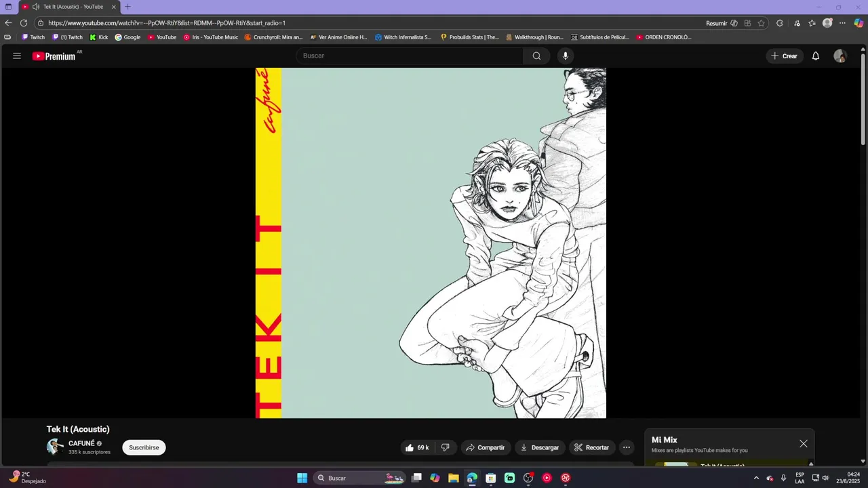This screenshot has width=868, height=488.
Task: Open Edge favorites list icon
Action: (812, 23)
